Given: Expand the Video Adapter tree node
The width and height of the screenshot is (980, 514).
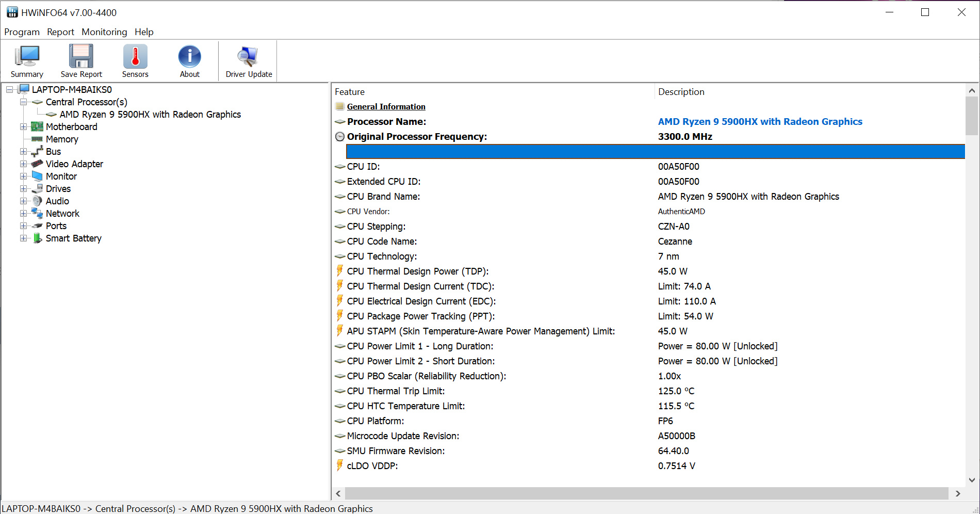Looking at the screenshot, I should pyautogui.click(x=23, y=164).
